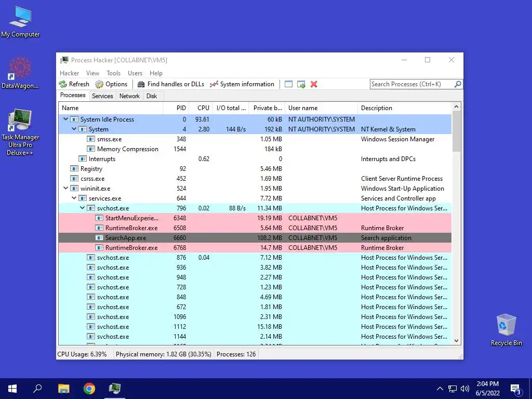
Task: Click the search magnifier icon in search box
Action: coord(458,84)
